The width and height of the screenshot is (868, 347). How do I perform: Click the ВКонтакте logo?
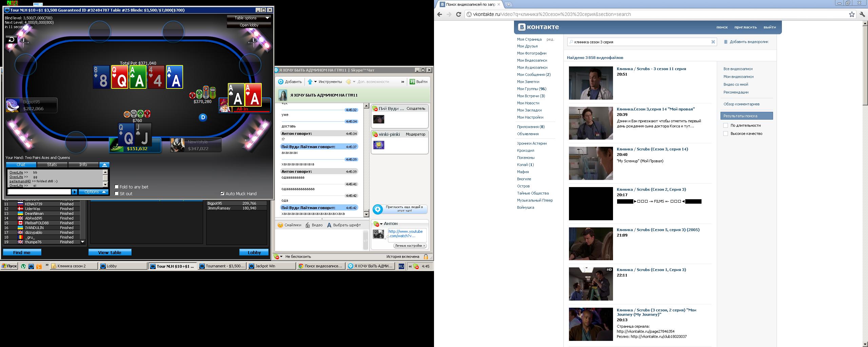click(x=538, y=27)
